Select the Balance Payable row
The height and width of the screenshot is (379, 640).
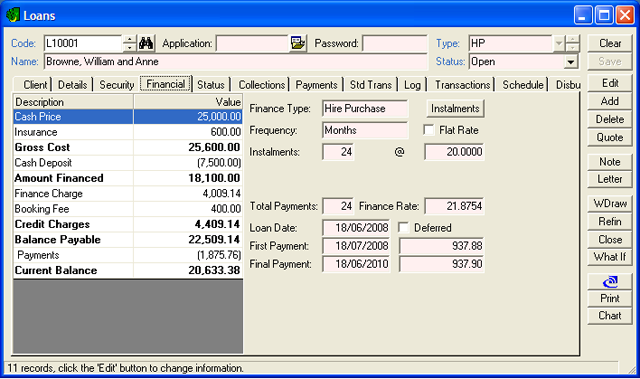(128, 239)
